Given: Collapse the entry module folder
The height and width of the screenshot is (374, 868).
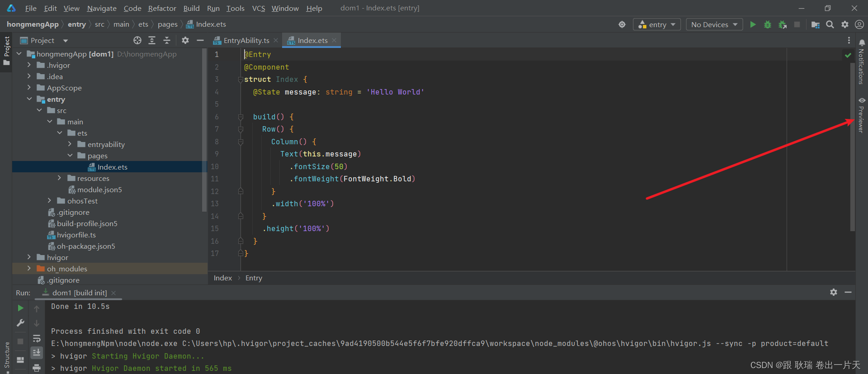Looking at the screenshot, I should pyautogui.click(x=29, y=99).
